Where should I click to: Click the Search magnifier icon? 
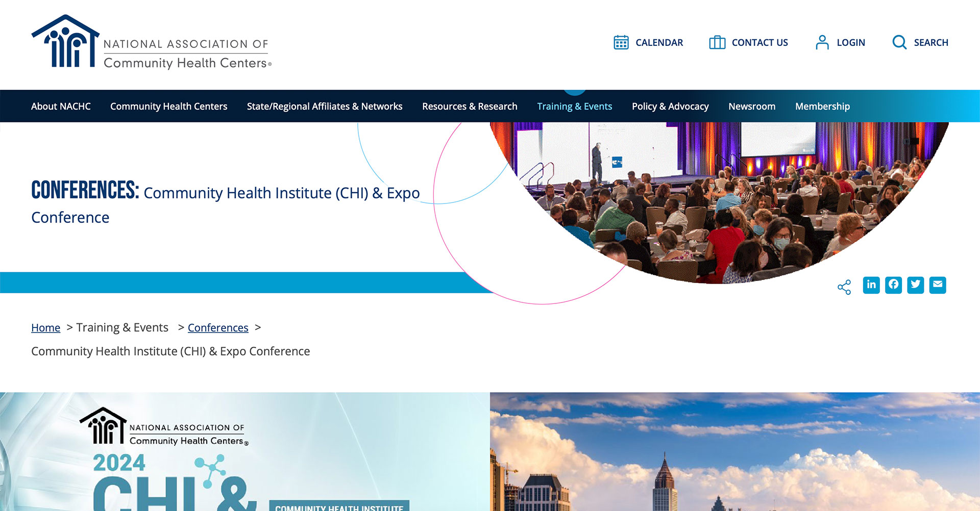(x=899, y=42)
